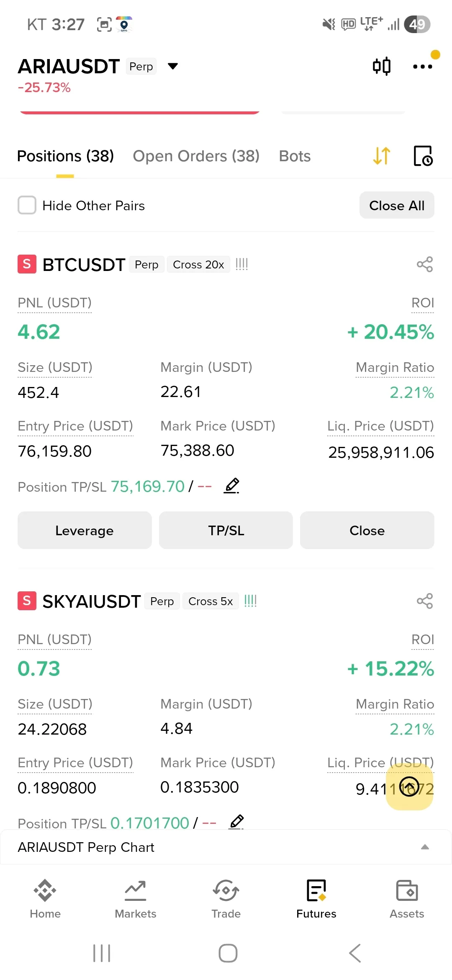The image size is (452, 980).
Task: Open the order history icon
Action: tap(423, 156)
